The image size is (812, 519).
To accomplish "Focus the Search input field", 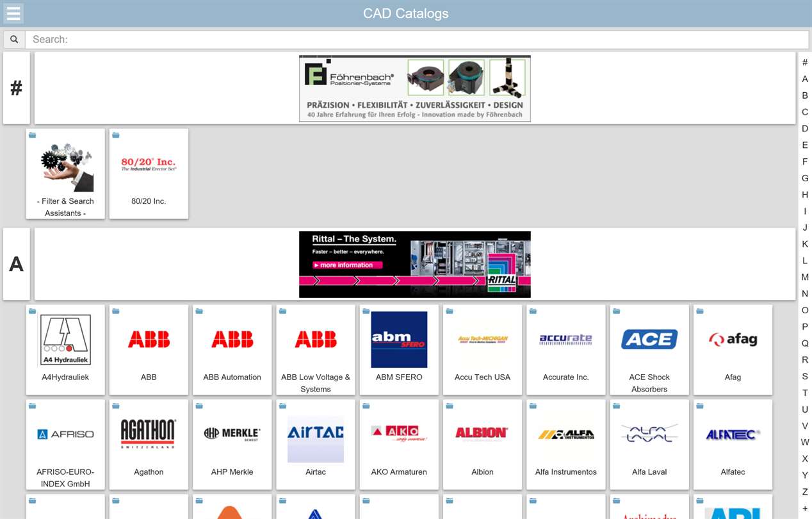I will coord(417,39).
